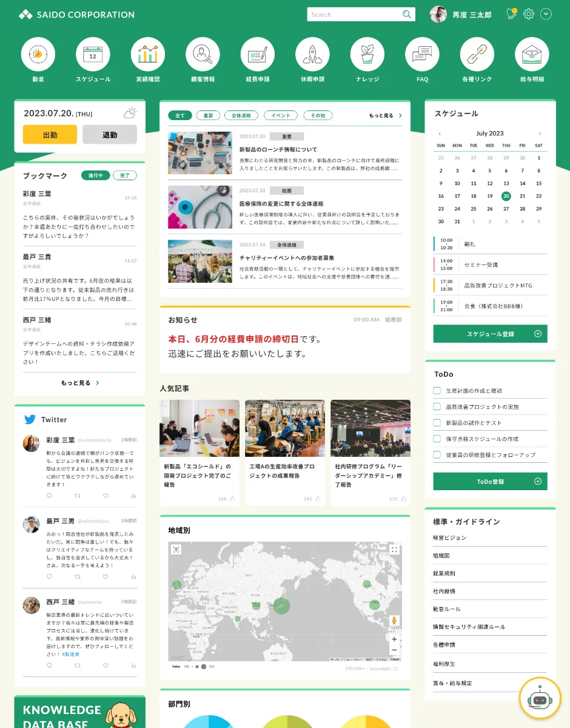
Task: Click the map zoom out minus button
Action: pos(394,650)
